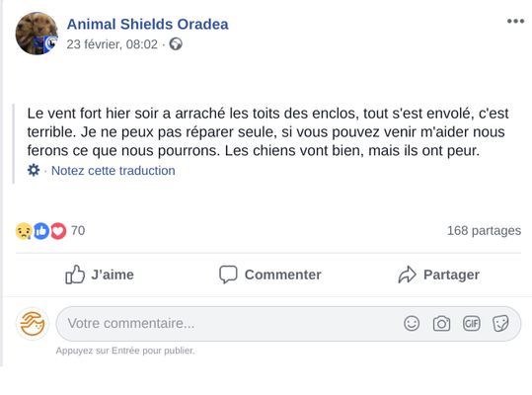Image resolution: width=532 pixels, height=395 pixels.
Task: Focus the Votre commentaire input field
Action: pyautogui.click(x=288, y=323)
